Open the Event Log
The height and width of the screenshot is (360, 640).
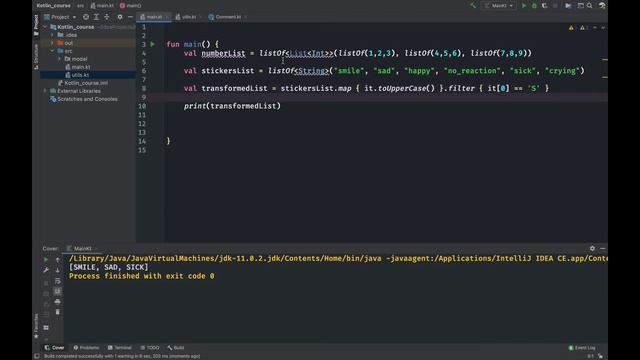click(x=582, y=348)
